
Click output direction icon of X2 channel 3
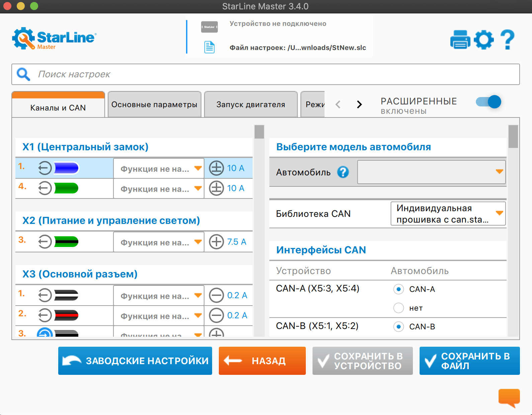tap(45, 242)
